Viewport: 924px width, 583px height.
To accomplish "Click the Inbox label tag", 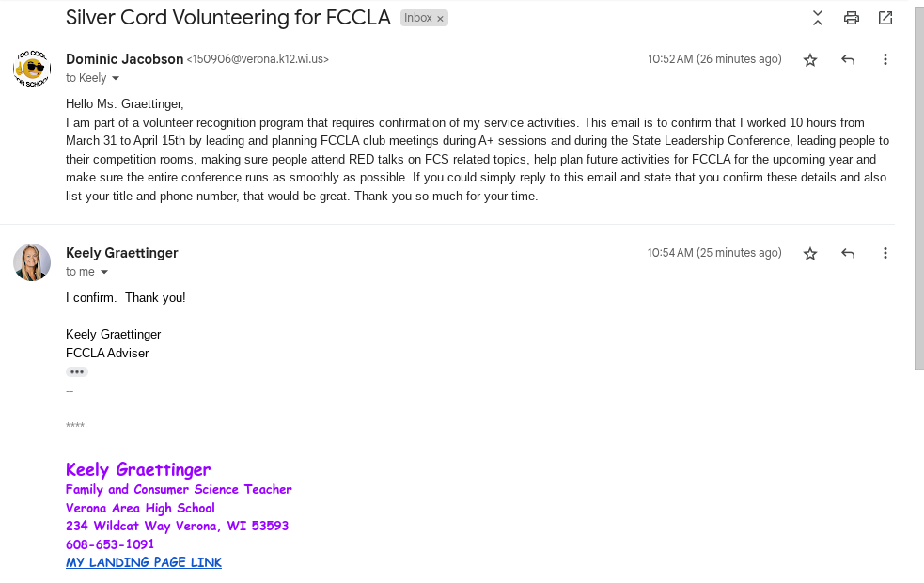I will click(x=418, y=18).
